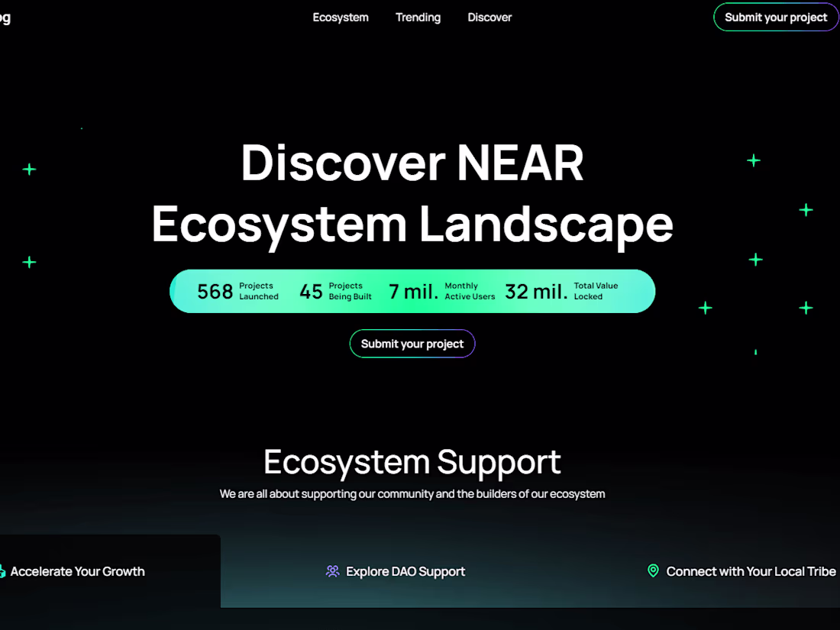Open the Discover section from the navbar
This screenshot has height=630, width=840.
[489, 17]
